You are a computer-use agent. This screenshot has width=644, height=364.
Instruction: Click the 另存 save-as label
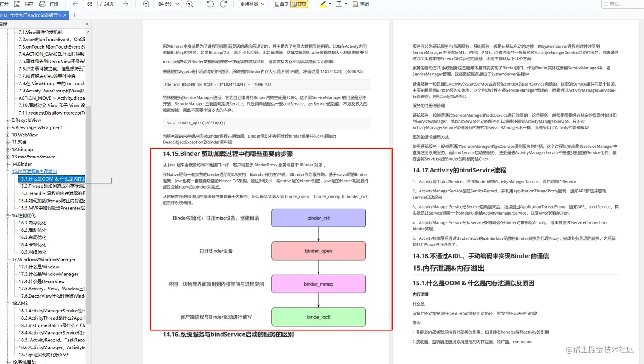[29, 4]
